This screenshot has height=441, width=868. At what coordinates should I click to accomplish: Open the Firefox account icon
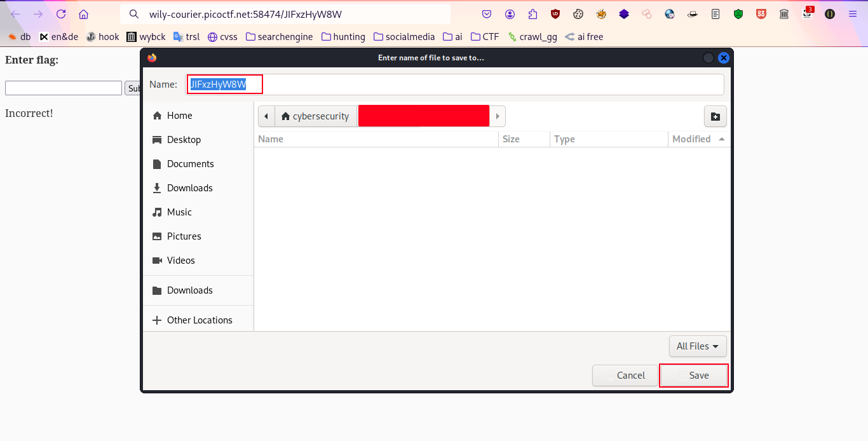[510, 14]
